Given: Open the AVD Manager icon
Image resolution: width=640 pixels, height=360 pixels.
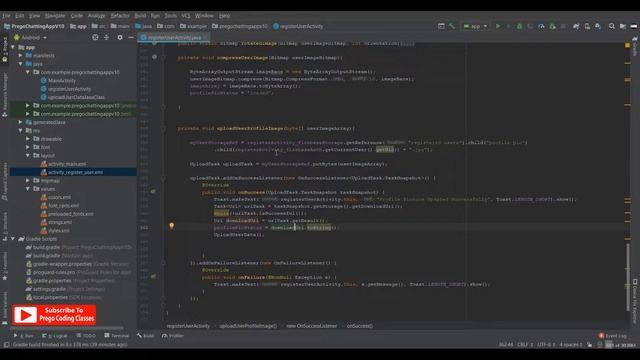Looking at the screenshot, I should (x=587, y=26).
